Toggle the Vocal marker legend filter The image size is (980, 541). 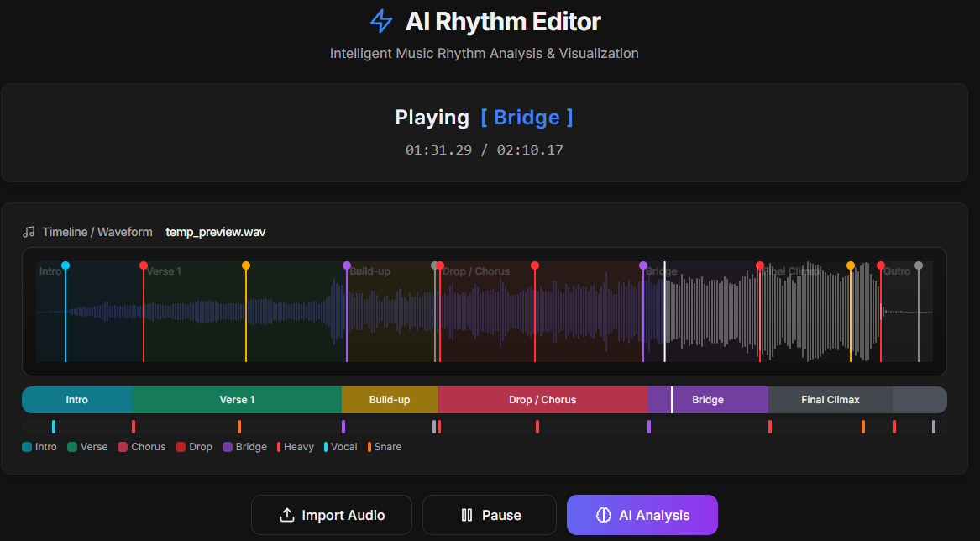340,446
